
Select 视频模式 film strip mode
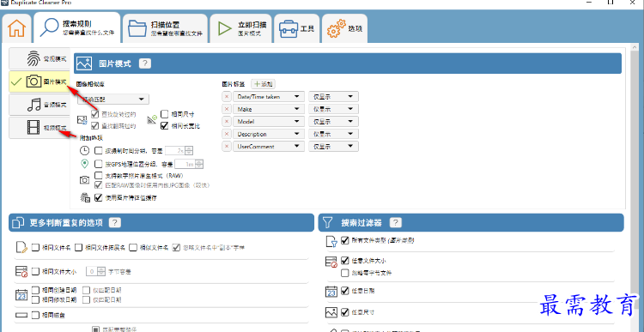39,128
